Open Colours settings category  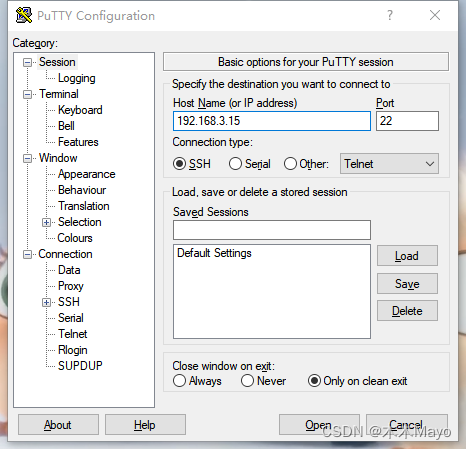(75, 238)
